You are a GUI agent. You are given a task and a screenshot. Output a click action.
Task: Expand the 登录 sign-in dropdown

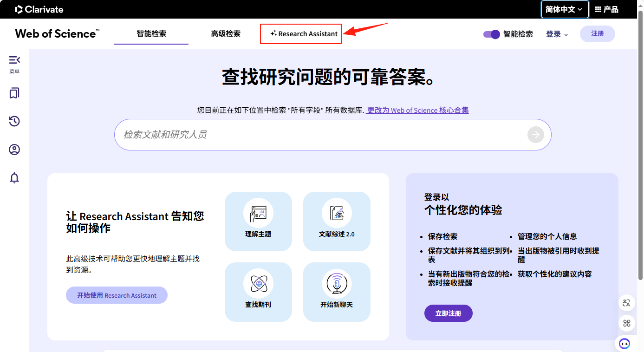click(x=557, y=34)
